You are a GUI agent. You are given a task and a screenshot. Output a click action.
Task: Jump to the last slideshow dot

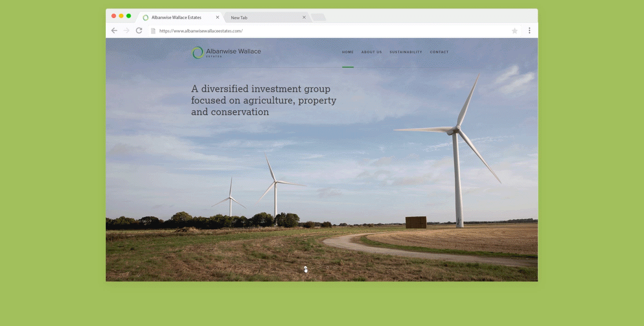(335, 268)
